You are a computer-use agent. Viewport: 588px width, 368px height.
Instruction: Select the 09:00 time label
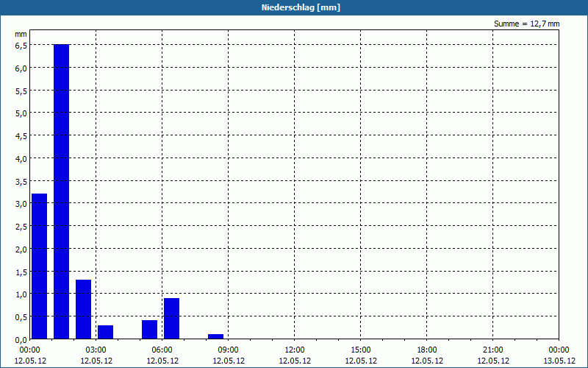(x=229, y=350)
